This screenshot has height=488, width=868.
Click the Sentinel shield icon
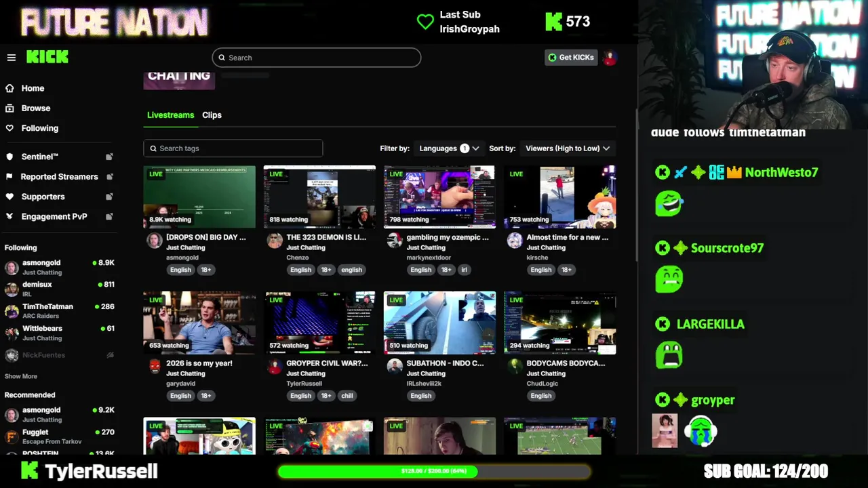[9, 157]
